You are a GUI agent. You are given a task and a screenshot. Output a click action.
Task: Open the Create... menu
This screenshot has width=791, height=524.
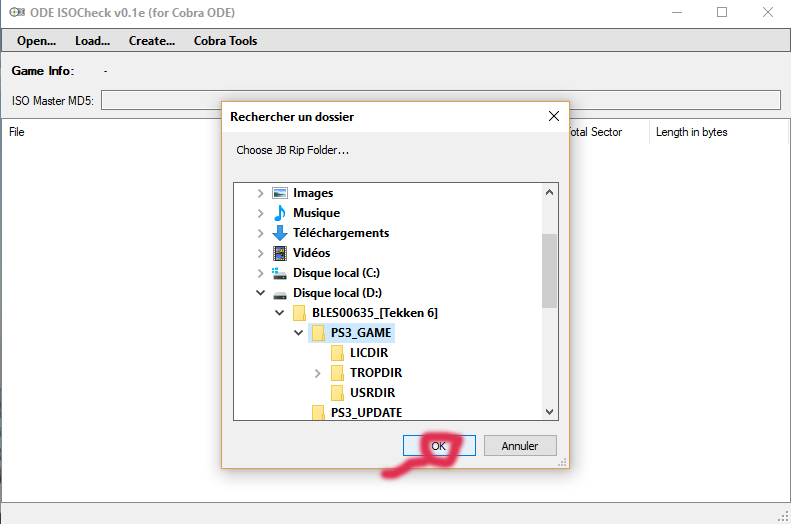click(x=152, y=41)
